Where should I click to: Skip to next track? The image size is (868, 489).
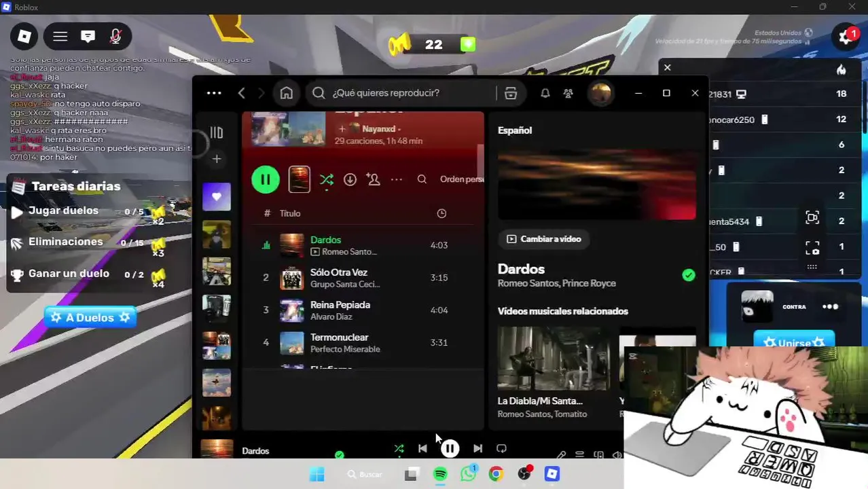pos(477,448)
